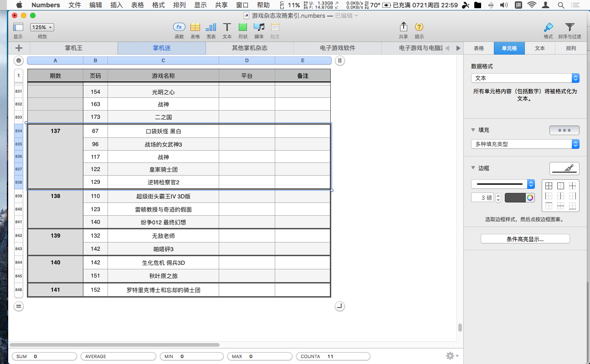Apply vertical inside border pattern

(x=560, y=196)
